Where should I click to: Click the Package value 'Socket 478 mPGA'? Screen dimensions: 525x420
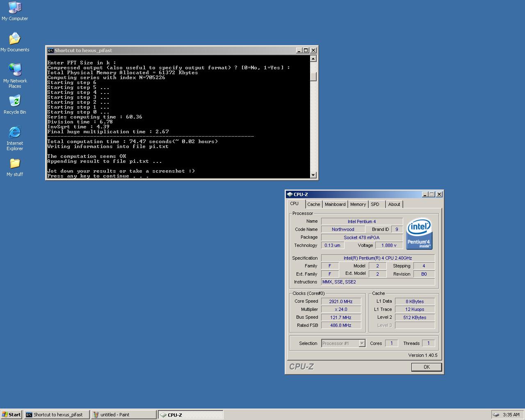(x=362, y=237)
